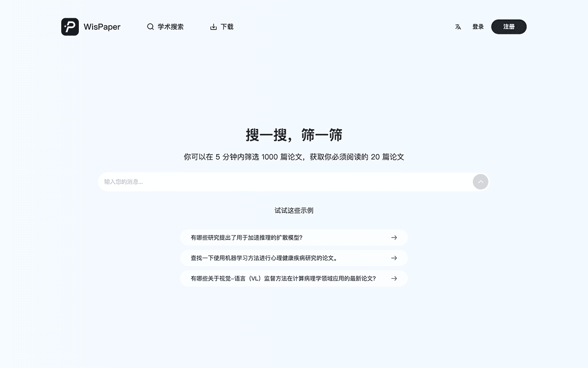The height and width of the screenshot is (368, 588).
Task: Open the language translate switcher
Action: point(458,27)
